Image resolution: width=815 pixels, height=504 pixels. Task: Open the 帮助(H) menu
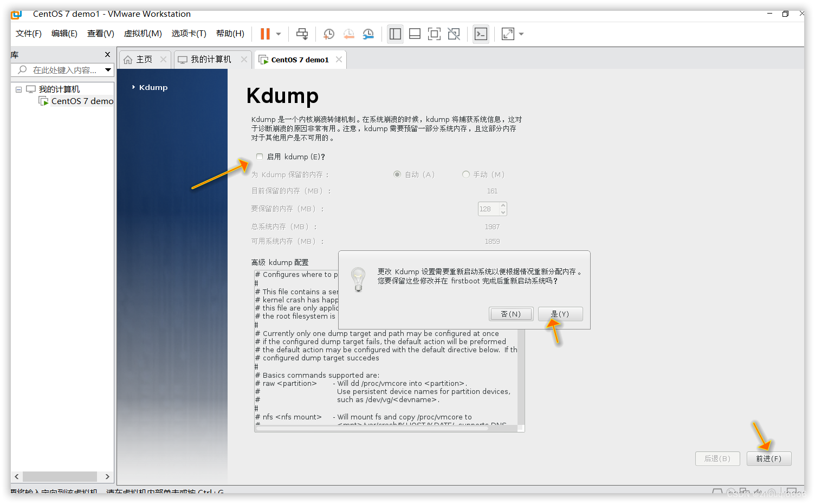click(x=230, y=34)
